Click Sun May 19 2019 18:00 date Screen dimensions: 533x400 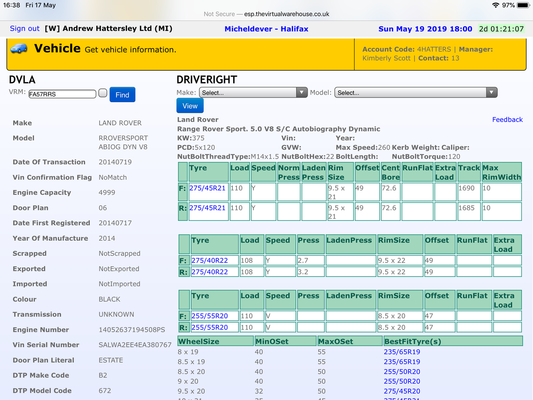[x=425, y=29]
